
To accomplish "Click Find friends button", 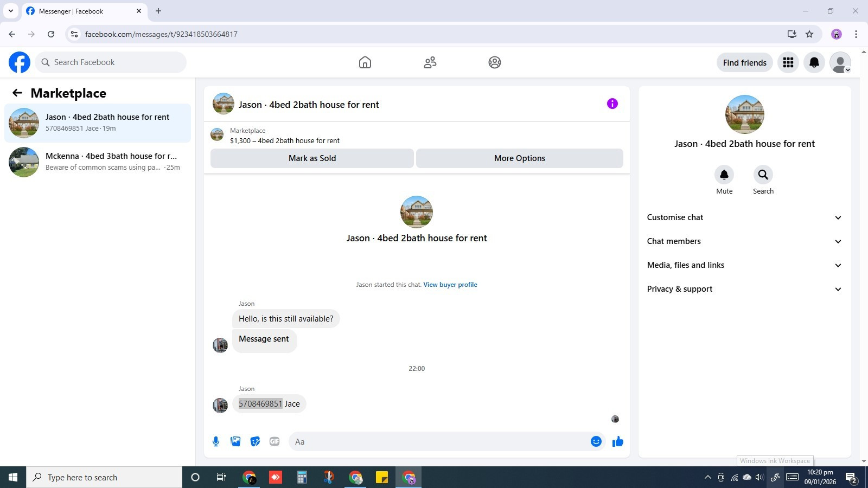I will click(745, 63).
